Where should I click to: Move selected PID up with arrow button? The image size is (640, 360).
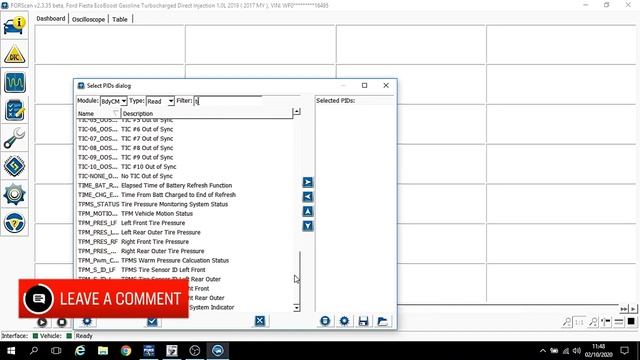(x=308, y=211)
